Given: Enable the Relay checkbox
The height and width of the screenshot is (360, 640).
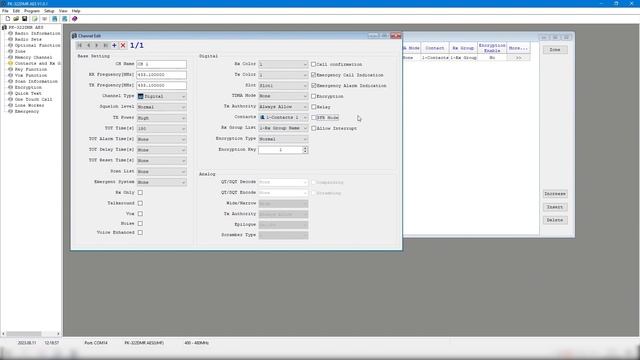Looking at the screenshot, I should click(313, 107).
